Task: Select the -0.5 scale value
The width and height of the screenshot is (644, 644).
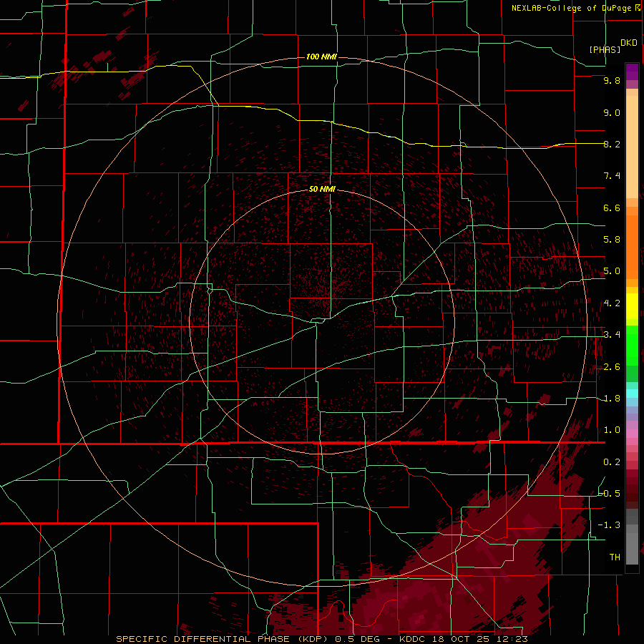Action: pos(609,493)
